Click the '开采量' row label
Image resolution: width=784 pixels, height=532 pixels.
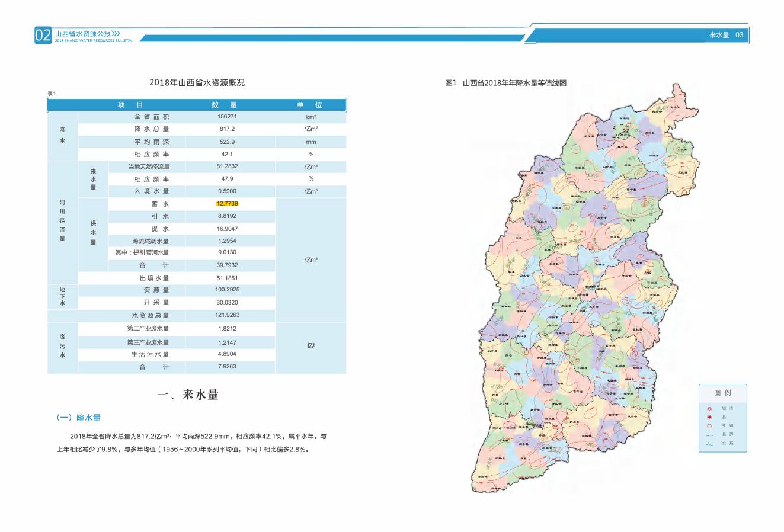[156, 303]
